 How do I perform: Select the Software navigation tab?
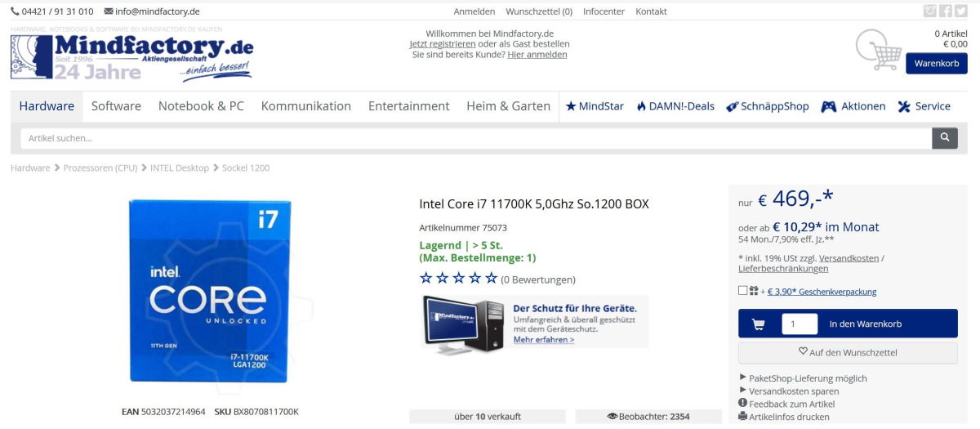pyautogui.click(x=116, y=106)
